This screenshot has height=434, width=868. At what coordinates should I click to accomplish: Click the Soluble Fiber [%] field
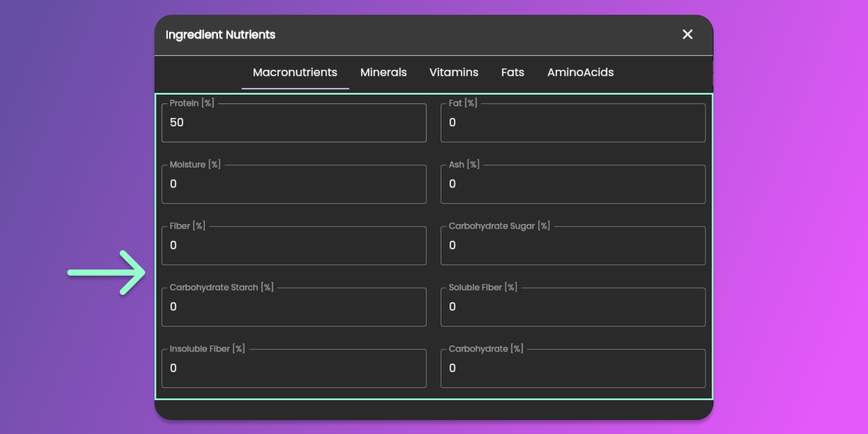[573, 307]
